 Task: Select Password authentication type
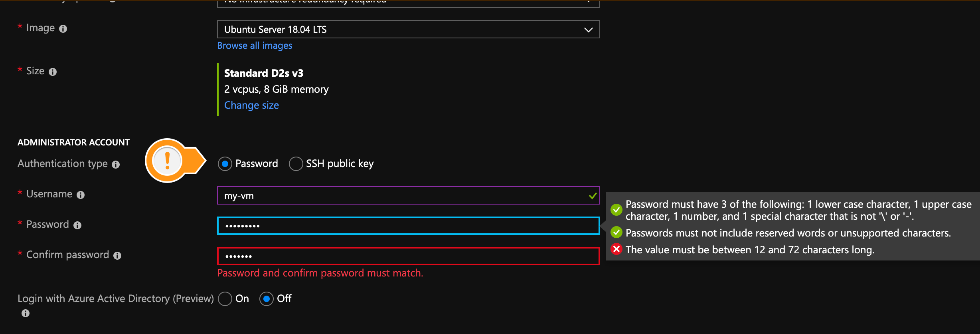(225, 164)
